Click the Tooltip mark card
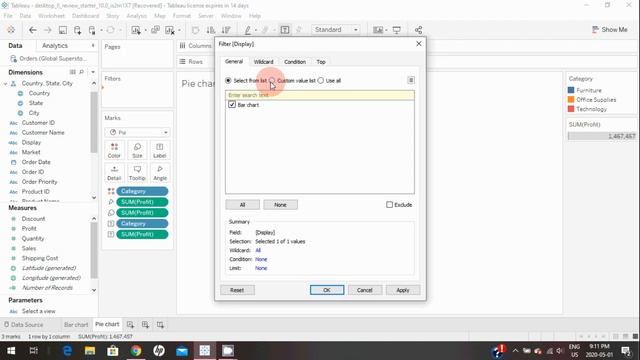 coord(137,173)
